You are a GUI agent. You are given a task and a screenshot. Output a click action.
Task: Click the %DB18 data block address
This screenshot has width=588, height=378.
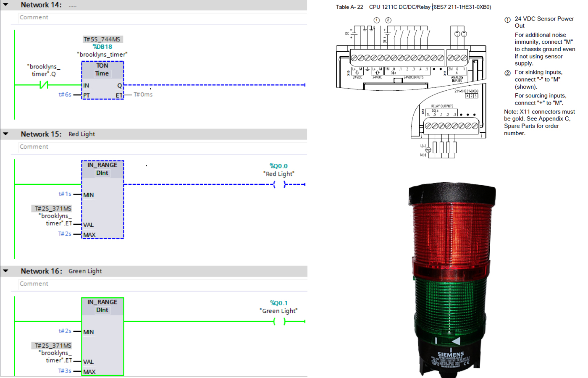[102, 47]
